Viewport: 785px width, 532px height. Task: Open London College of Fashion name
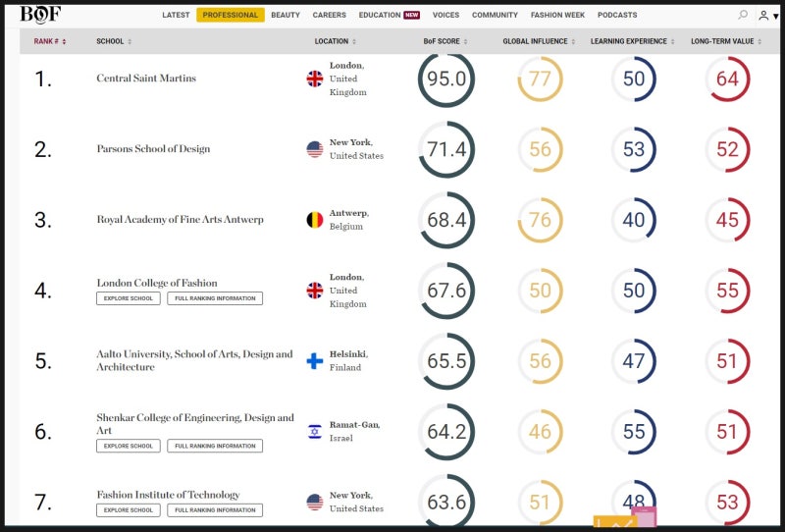tap(157, 283)
